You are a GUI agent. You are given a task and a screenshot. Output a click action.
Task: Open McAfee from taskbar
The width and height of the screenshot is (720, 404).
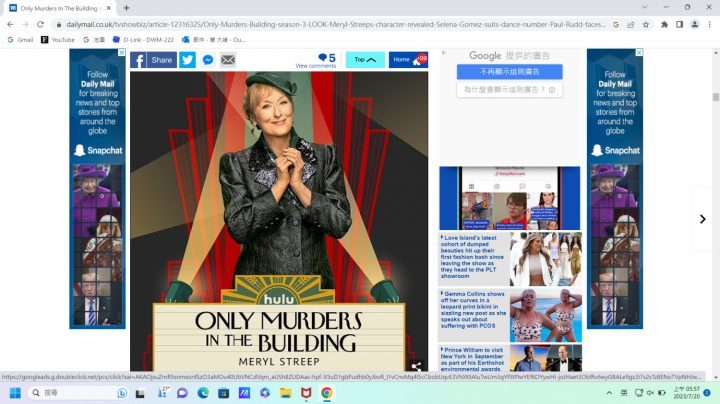point(306,393)
